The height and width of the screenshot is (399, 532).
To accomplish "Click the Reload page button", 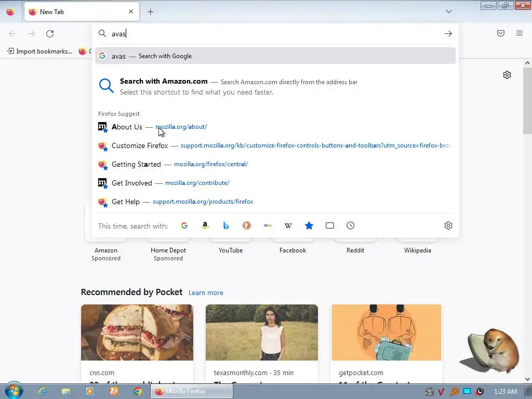I will (50, 34).
